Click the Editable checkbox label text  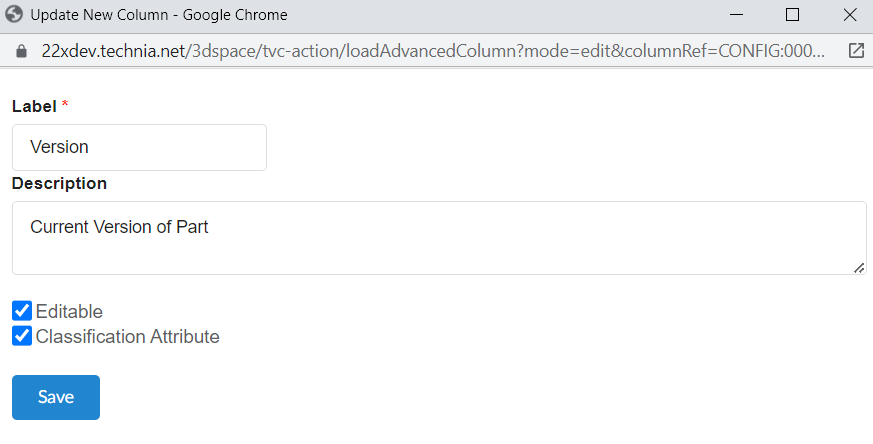coord(69,311)
